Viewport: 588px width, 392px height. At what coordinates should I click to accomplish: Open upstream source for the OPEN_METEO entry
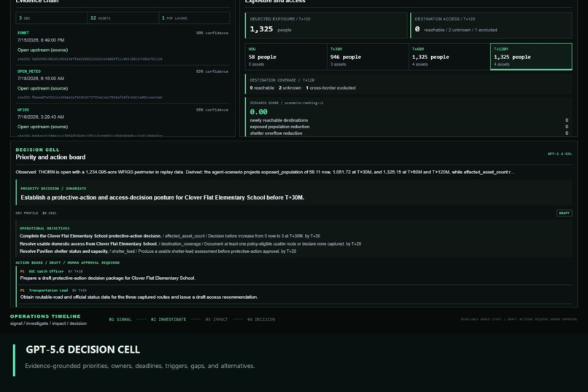coord(42,88)
